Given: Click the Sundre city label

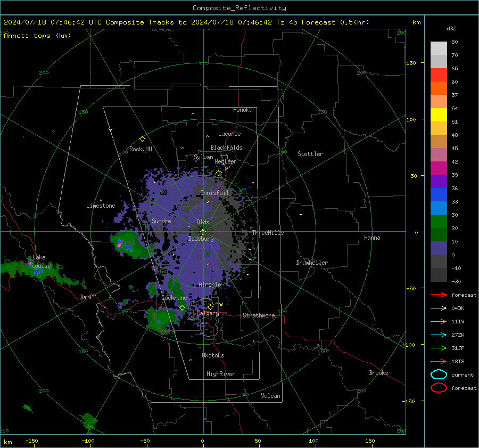Looking at the screenshot, I should (161, 221).
